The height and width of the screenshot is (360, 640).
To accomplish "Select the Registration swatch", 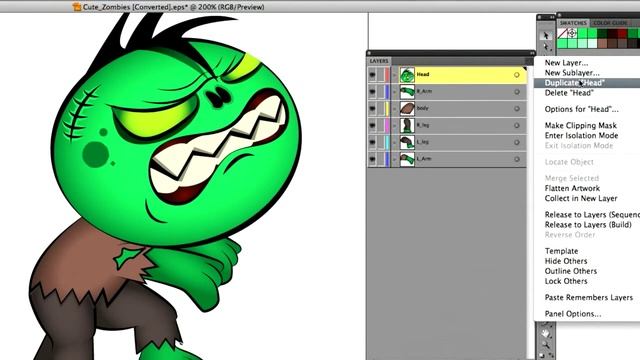I will pos(572,33).
